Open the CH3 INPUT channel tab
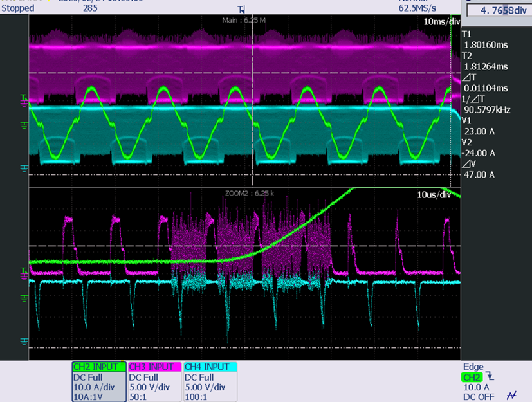The image size is (532, 402). pos(155,367)
